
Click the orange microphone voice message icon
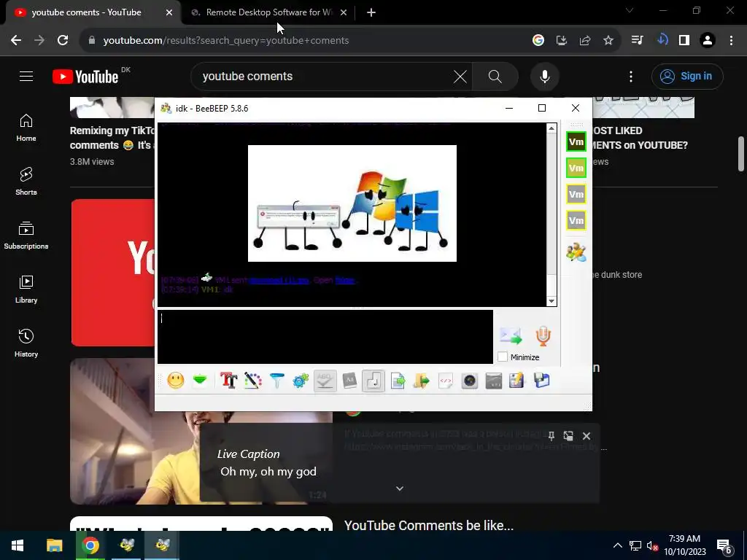[543, 335]
